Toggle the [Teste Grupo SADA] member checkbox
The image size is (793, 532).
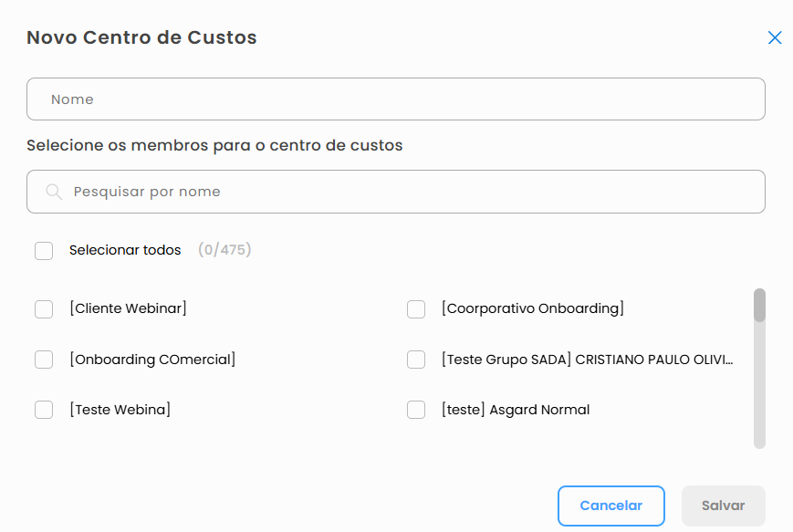tap(416, 360)
